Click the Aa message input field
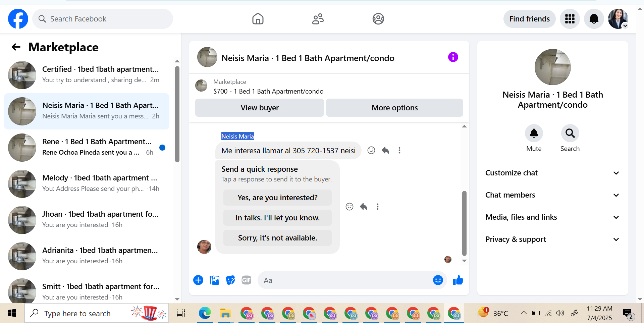 pos(345,280)
